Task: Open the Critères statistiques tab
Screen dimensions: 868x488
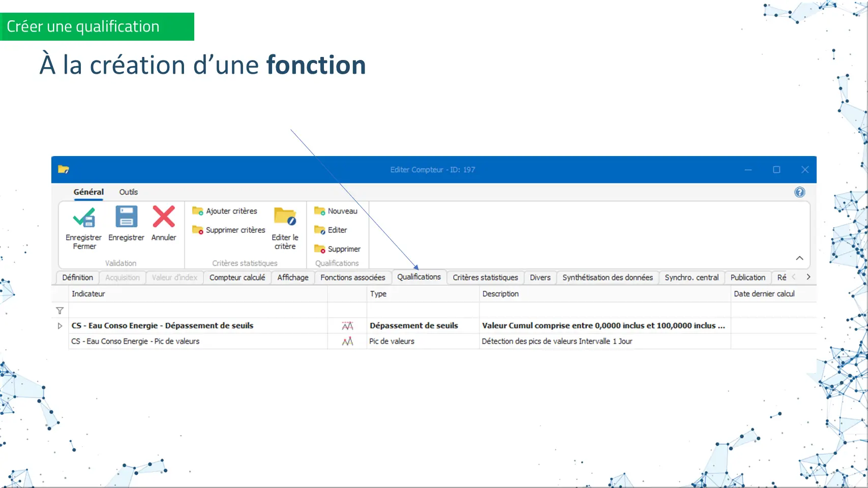Action: coord(485,278)
